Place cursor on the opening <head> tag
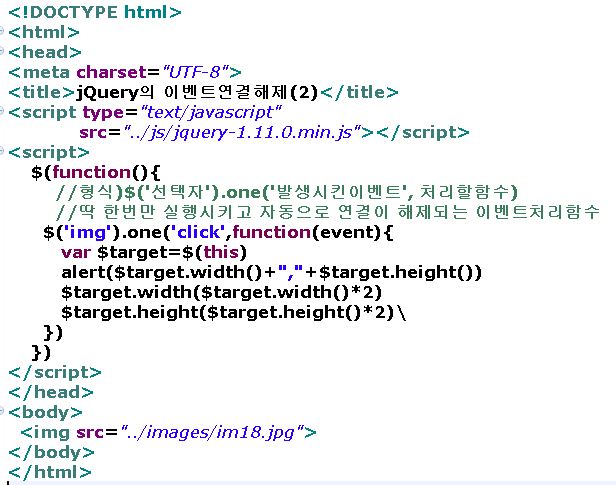 click(x=45, y=52)
